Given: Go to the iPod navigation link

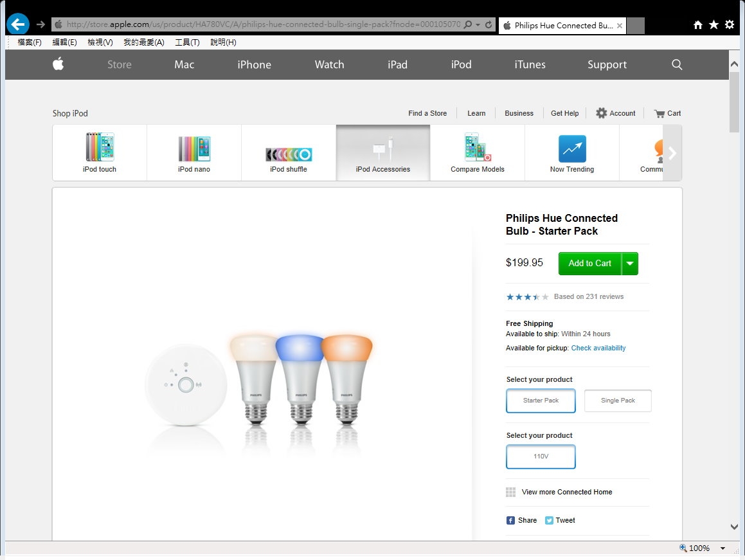Looking at the screenshot, I should click(462, 65).
